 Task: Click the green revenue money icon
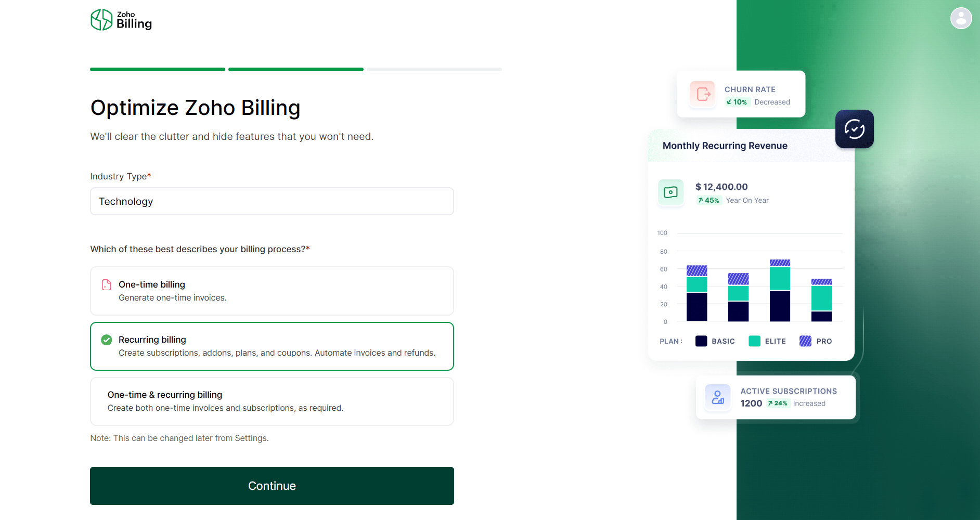(x=671, y=192)
